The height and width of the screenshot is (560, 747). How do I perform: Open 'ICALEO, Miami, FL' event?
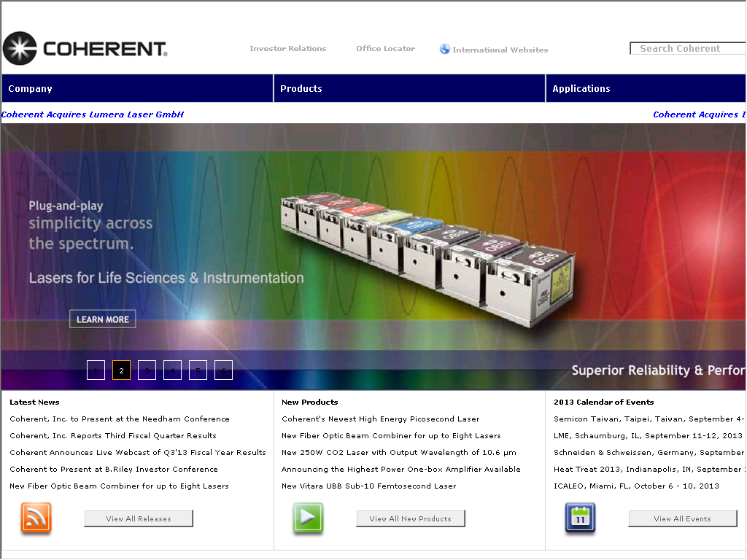point(636,486)
